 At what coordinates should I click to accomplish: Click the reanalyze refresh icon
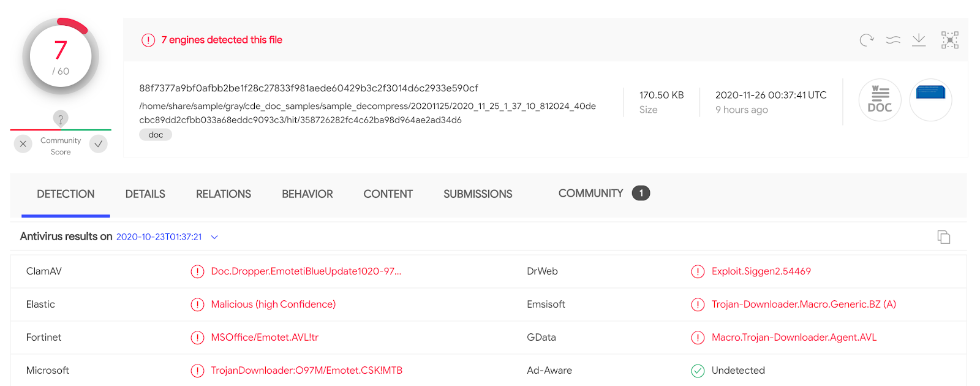click(x=867, y=40)
